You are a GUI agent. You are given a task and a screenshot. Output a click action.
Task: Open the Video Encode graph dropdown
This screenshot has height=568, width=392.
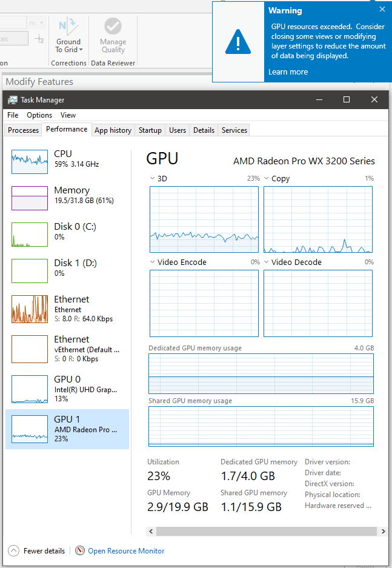[x=152, y=262]
